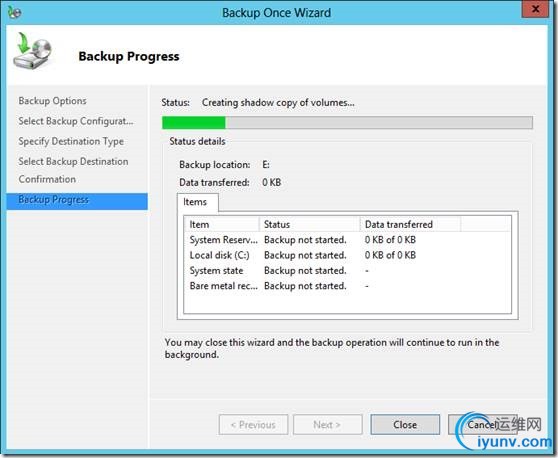
Task: Select the Select Backup Destination step
Action: click(73, 162)
